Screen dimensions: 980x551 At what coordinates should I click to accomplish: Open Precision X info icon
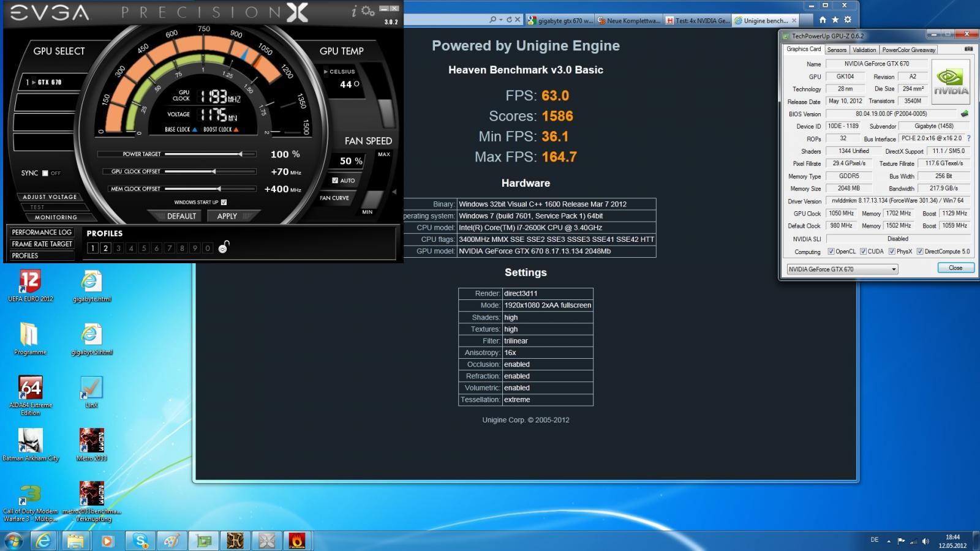coord(354,12)
